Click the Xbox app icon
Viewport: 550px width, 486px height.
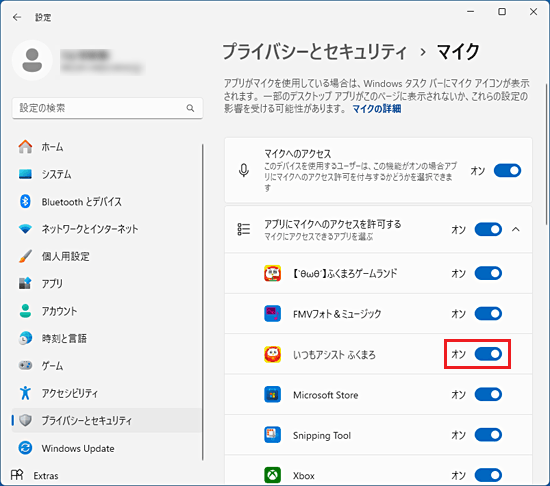(x=273, y=475)
